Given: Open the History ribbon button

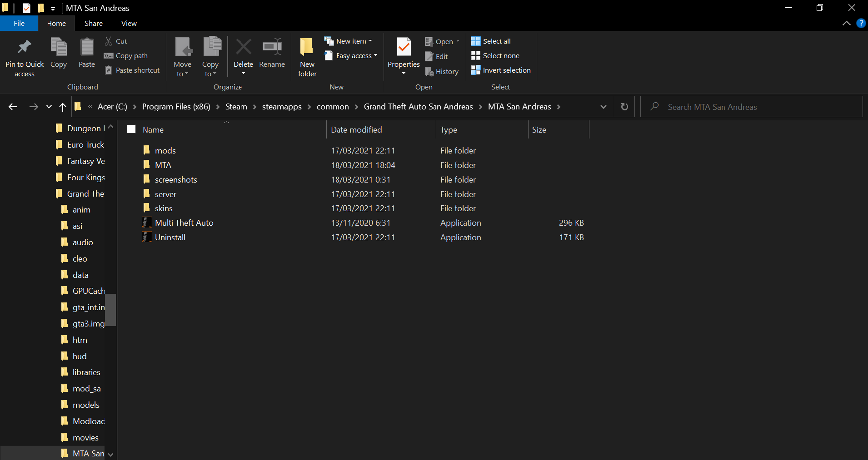Looking at the screenshot, I should (x=442, y=72).
